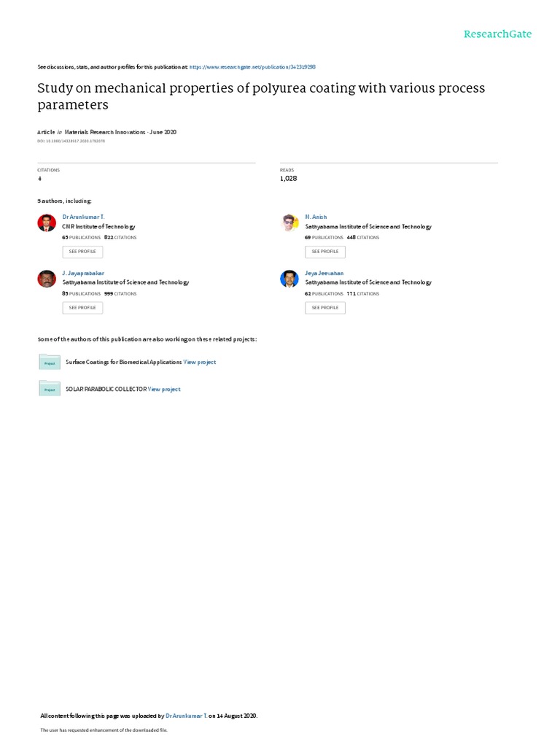Image resolution: width=560 pixels, height=747 pixels.
Task: Open the researchgate.net publication URL link
Action: [252, 67]
